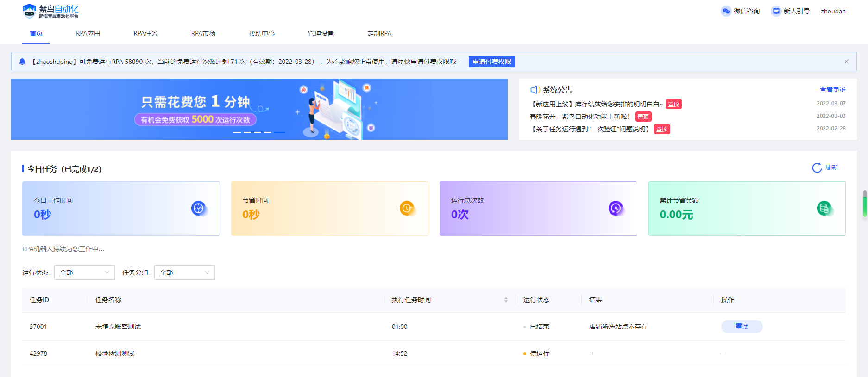Click the 今日工作时间 card

click(x=121, y=209)
